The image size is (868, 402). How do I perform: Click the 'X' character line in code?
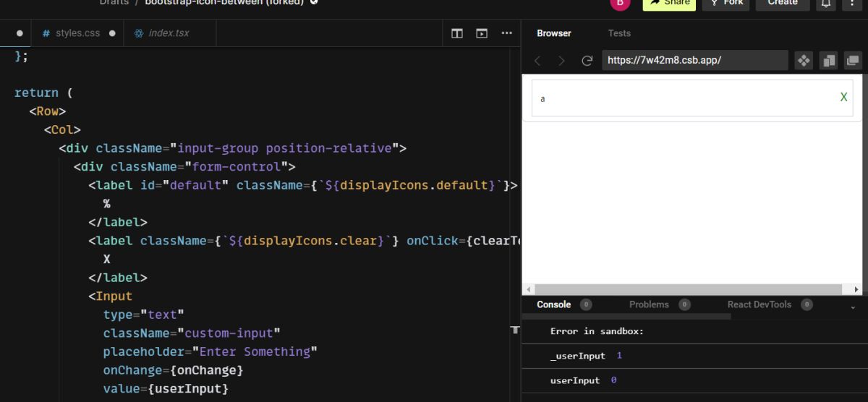click(x=107, y=259)
